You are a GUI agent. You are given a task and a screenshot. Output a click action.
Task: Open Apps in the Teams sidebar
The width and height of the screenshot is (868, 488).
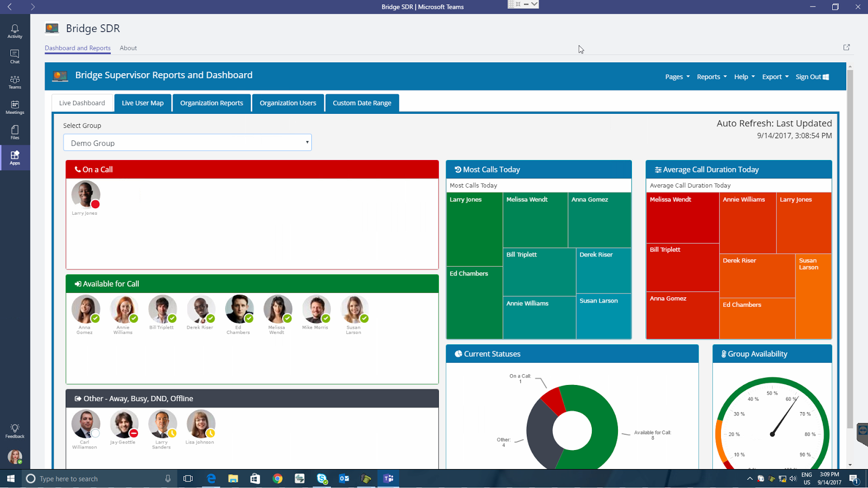pyautogui.click(x=15, y=158)
